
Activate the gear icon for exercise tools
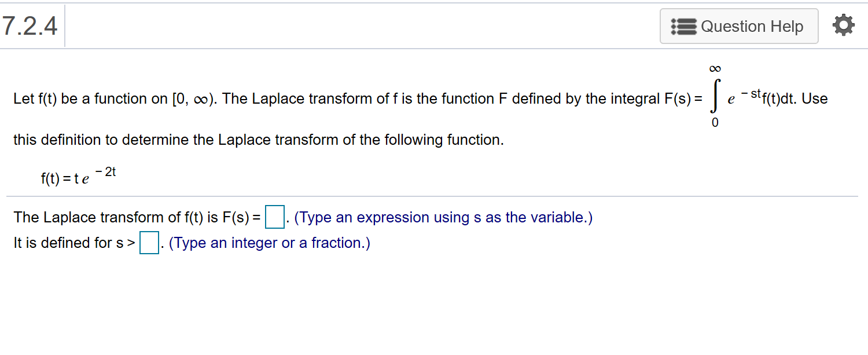[843, 25]
